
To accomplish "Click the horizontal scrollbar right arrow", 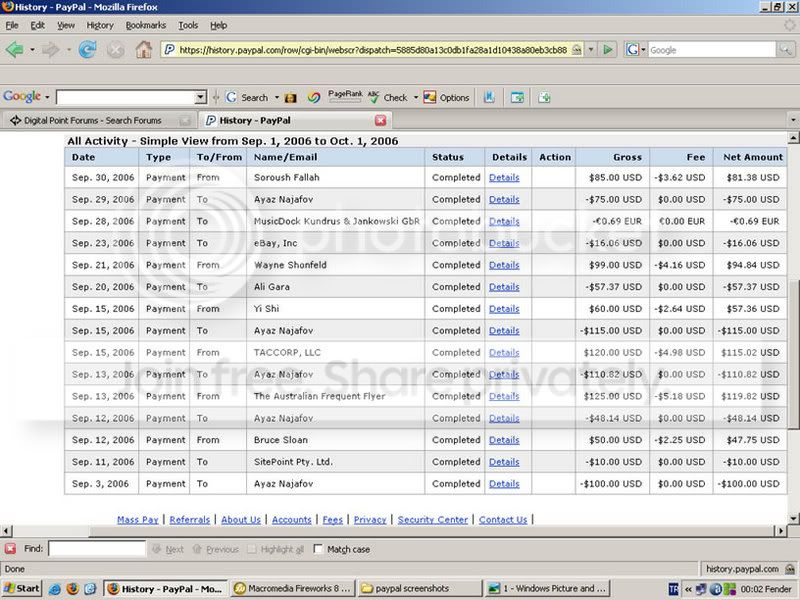I will (x=780, y=531).
